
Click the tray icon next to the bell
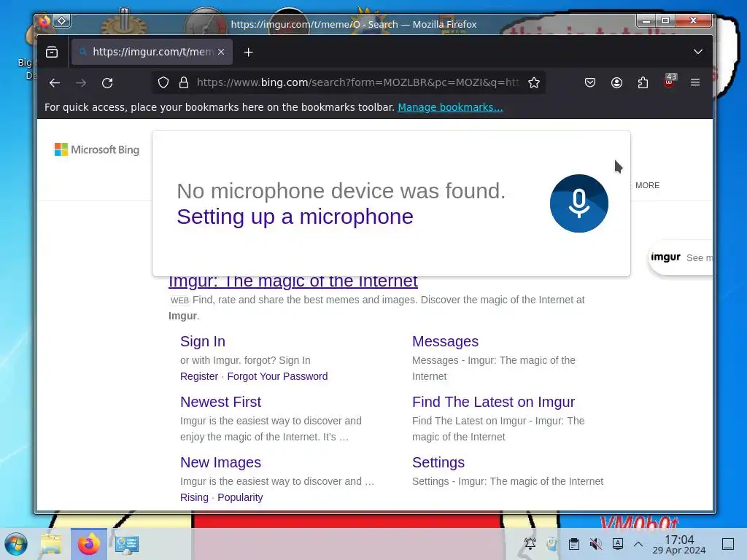point(551,543)
